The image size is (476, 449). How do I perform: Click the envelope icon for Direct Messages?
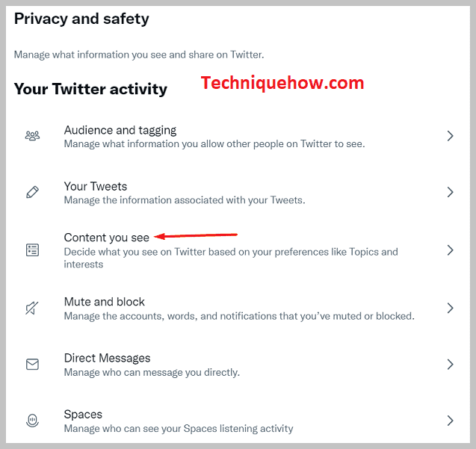click(32, 365)
